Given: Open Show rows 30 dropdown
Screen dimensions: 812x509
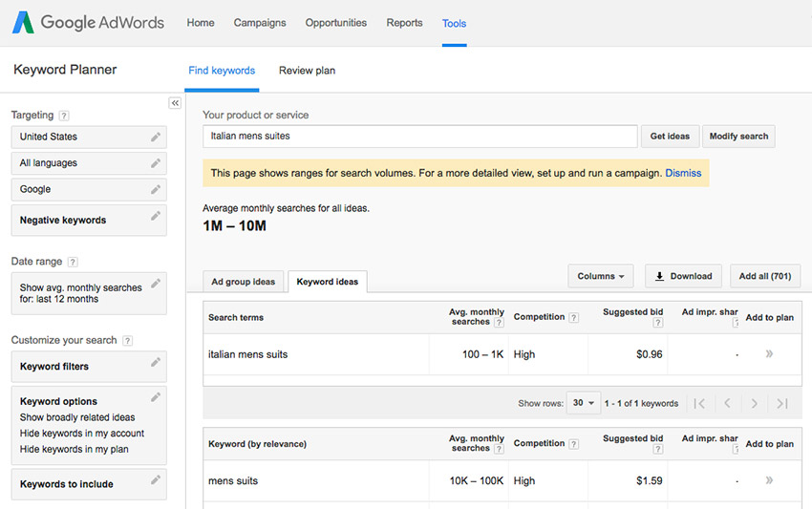Looking at the screenshot, I should tap(584, 403).
